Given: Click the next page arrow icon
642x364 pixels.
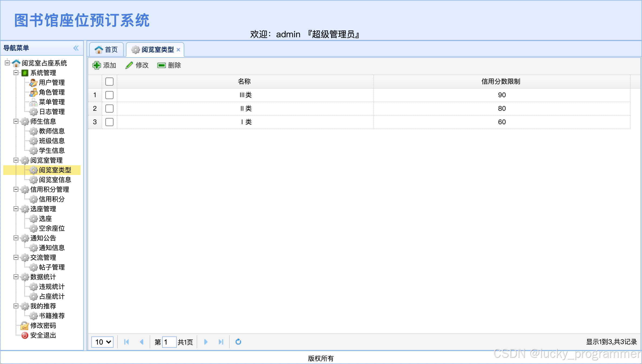Looking at the screenshot, I should pos(206,342).
